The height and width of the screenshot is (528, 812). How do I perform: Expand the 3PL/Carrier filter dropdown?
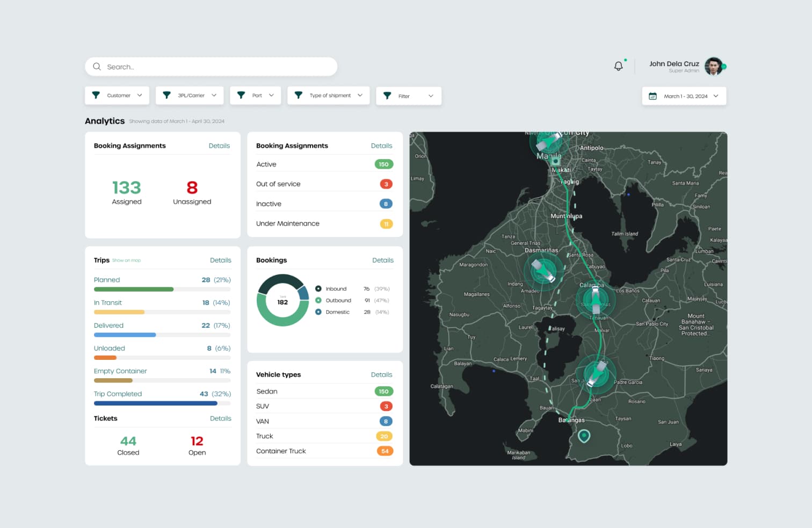click(190, 96)
